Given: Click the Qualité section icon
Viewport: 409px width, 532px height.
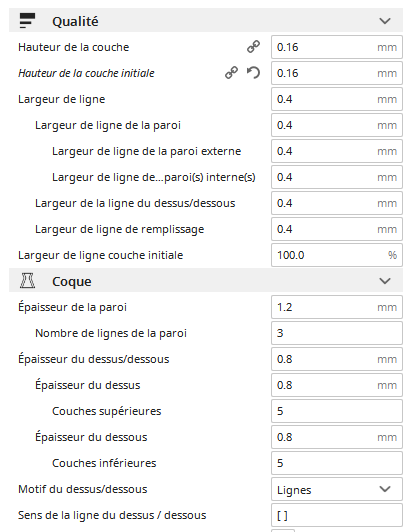Looking at the screenshot, I should tap(27, 21).
